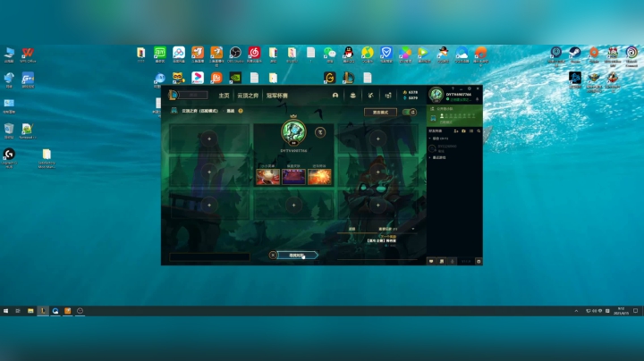The height and width of the screenshot is (361, 644).
Task: Click the lobby chat input field
Action: [209, 257]
